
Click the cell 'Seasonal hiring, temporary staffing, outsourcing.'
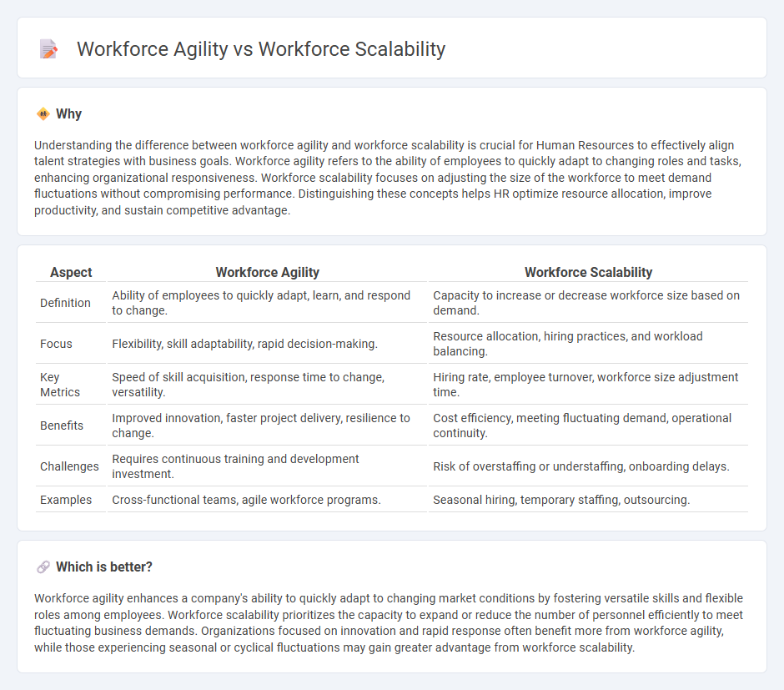(x=589, y=500)
